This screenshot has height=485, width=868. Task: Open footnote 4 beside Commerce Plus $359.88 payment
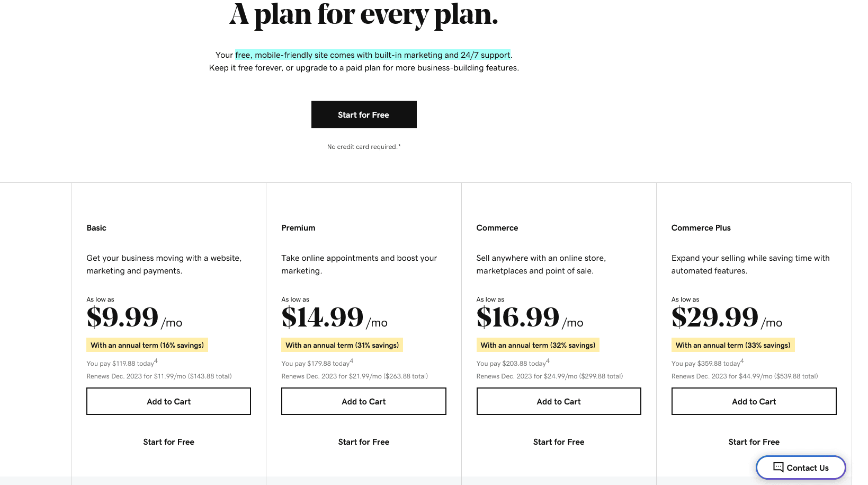point(742,361)
